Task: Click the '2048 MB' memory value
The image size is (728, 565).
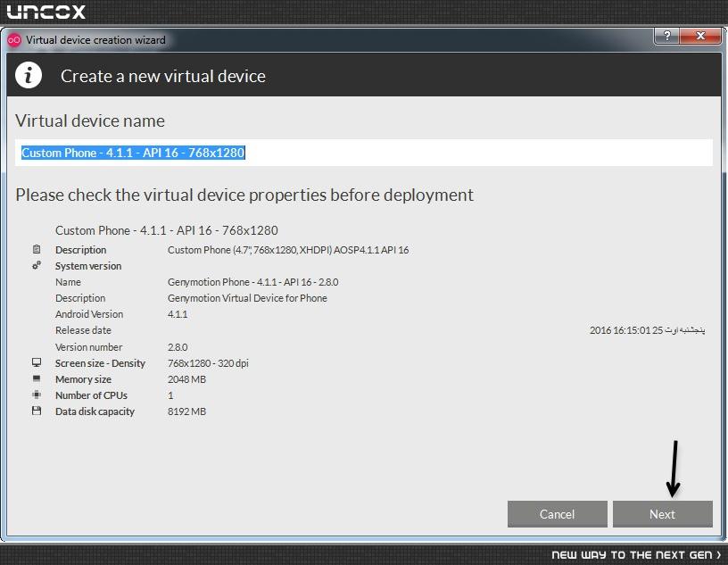Action: click(186, 379)
